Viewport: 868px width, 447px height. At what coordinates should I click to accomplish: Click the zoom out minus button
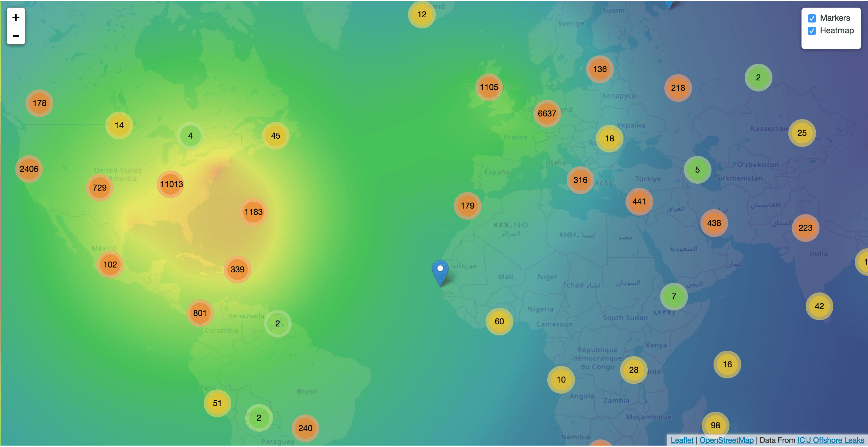16,36
